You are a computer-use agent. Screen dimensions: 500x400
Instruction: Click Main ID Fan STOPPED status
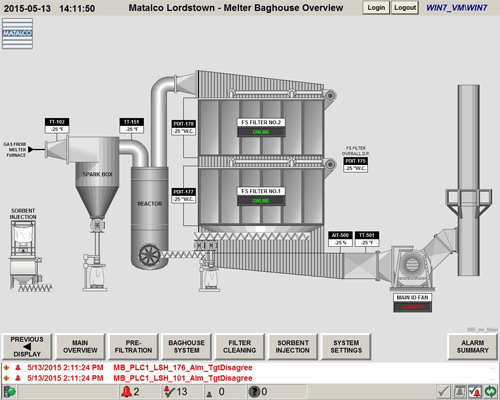pos(413,307)
